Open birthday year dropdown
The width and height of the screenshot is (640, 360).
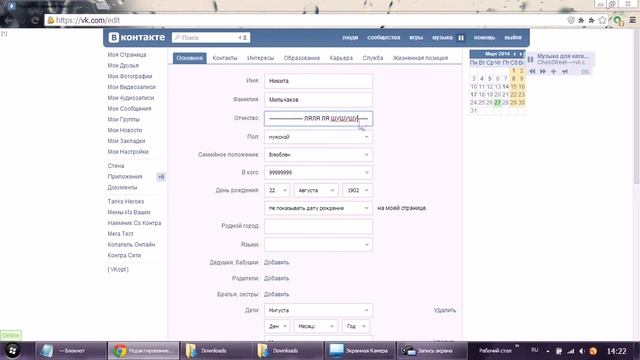coord(358,190)
